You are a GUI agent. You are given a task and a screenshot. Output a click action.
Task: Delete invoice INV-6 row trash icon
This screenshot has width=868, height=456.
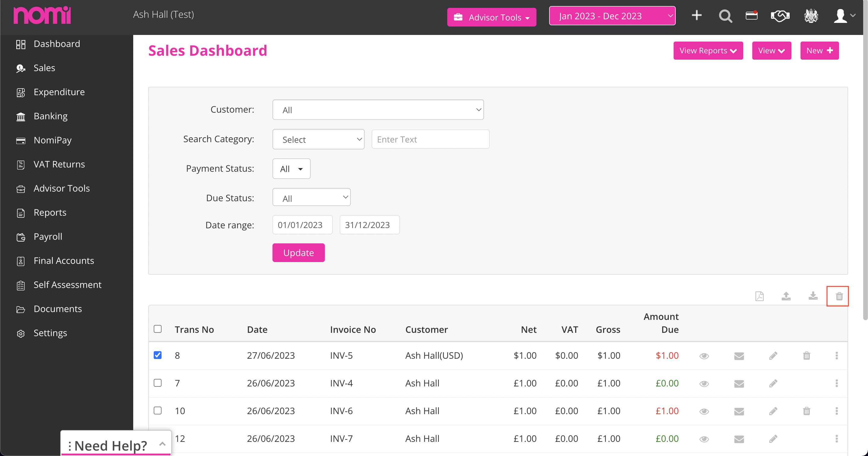click(x=806, y=411)
